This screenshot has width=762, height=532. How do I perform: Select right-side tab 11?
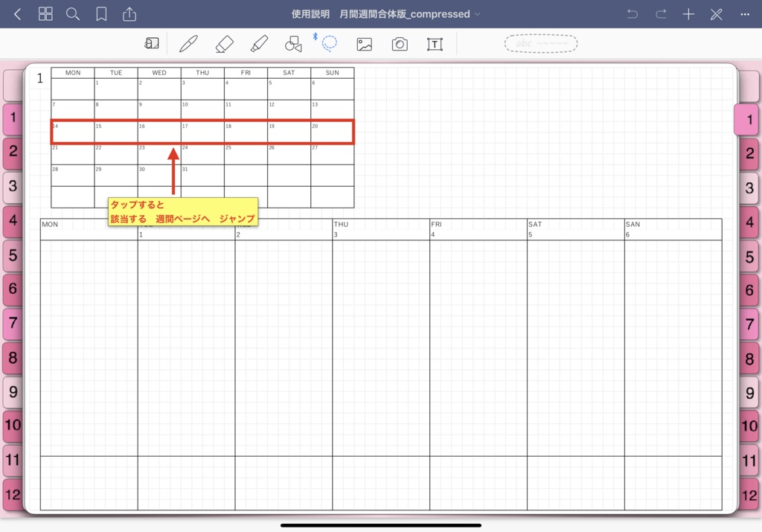(x=749, y=461)
